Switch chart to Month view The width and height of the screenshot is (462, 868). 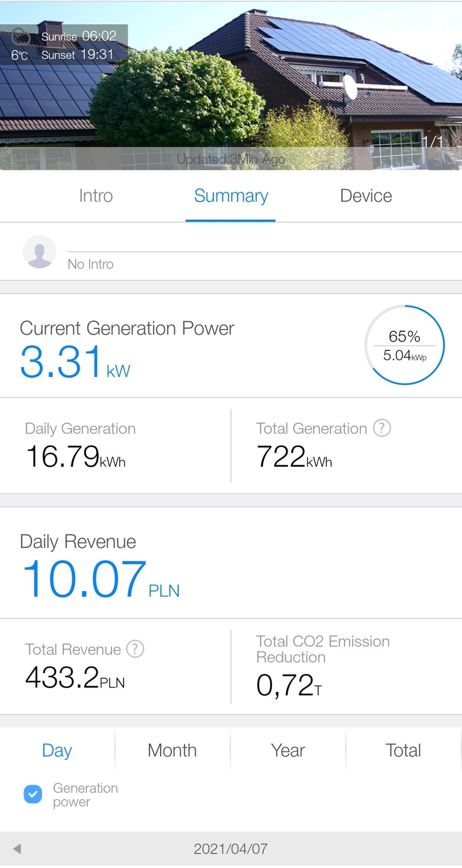point(172,750)
